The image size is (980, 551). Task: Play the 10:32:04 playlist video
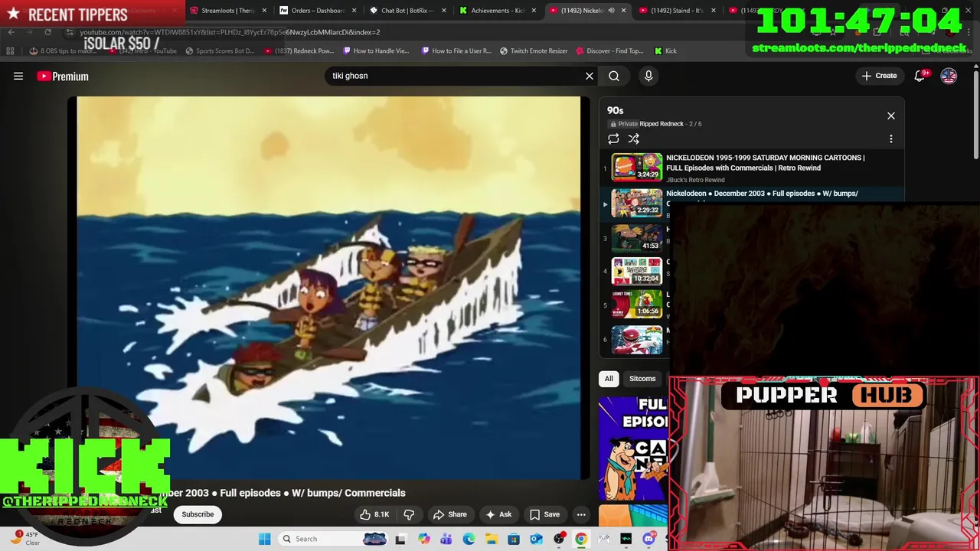click(x=636, y=271)
